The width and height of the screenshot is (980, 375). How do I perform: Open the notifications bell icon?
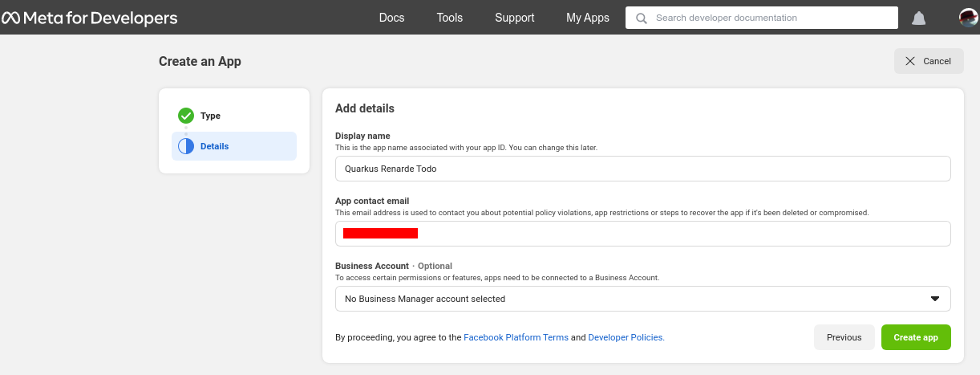pos(919,18)
